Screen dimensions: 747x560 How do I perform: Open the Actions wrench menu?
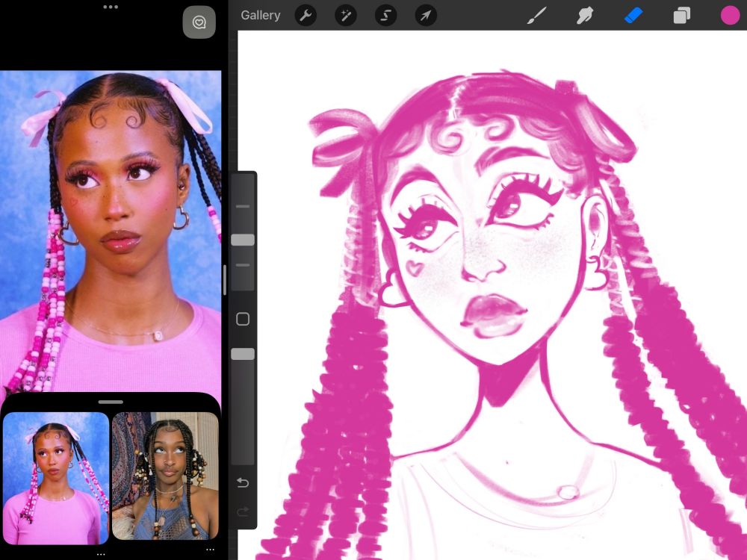coord(306,16)
